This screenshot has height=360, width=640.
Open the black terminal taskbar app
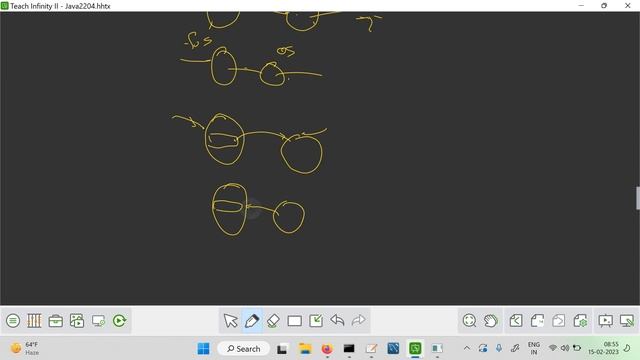[349, 349]
